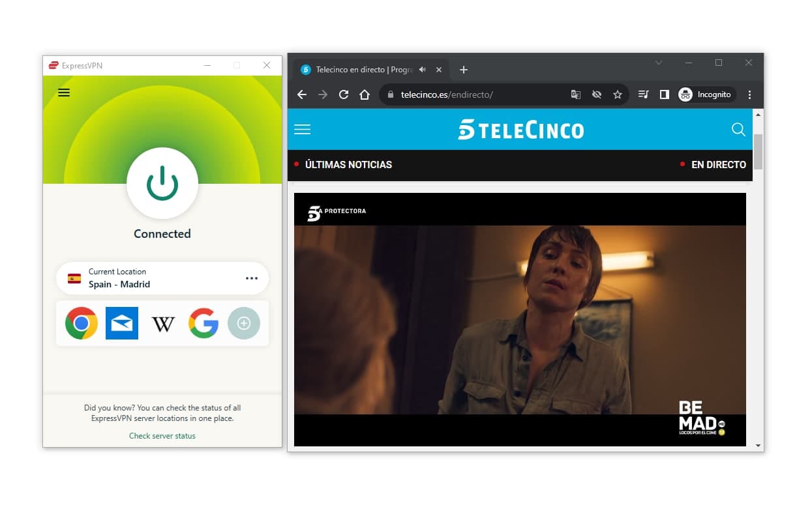Screen dimensions: 812x505
Task: Switch to the Telecinco en directo tab
Action: coord(365,69)
